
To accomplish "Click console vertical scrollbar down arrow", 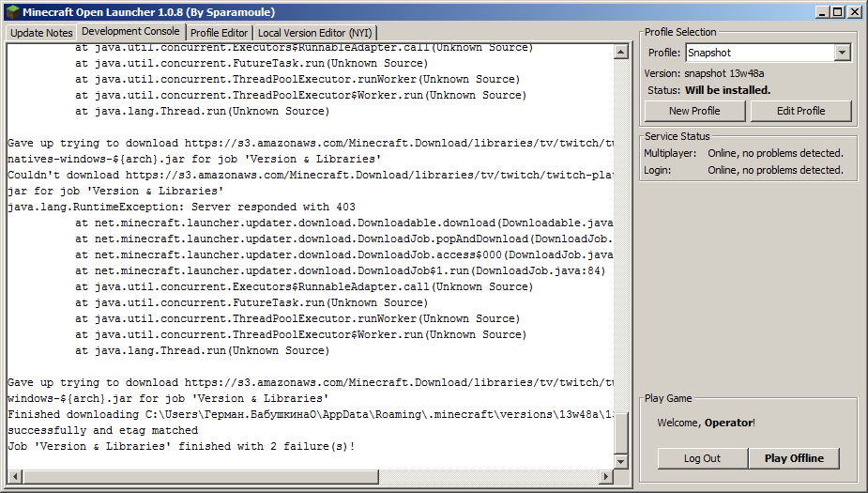I will coord(620,461).
